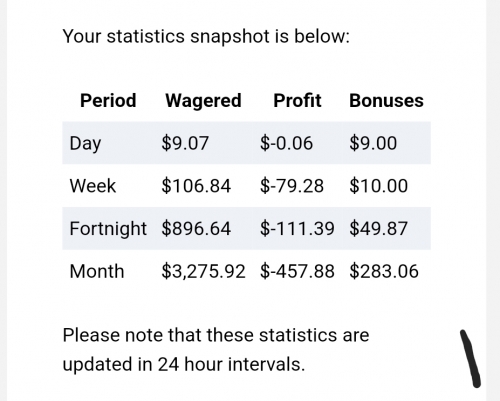The image size is (500, 401).
Task: Click the $106.84 weekly wagered amount
Action: point(196,186)
